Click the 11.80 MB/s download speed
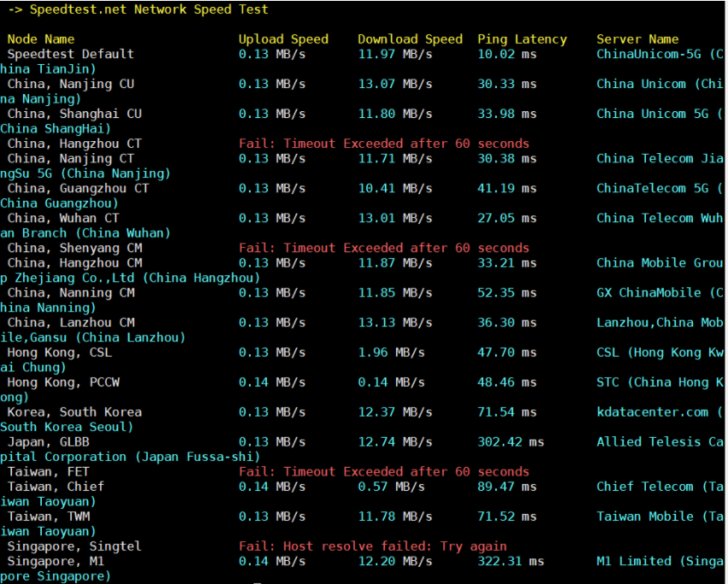This screenshot has height=584, width=728. pyautogui.click(x=395, y=113)
